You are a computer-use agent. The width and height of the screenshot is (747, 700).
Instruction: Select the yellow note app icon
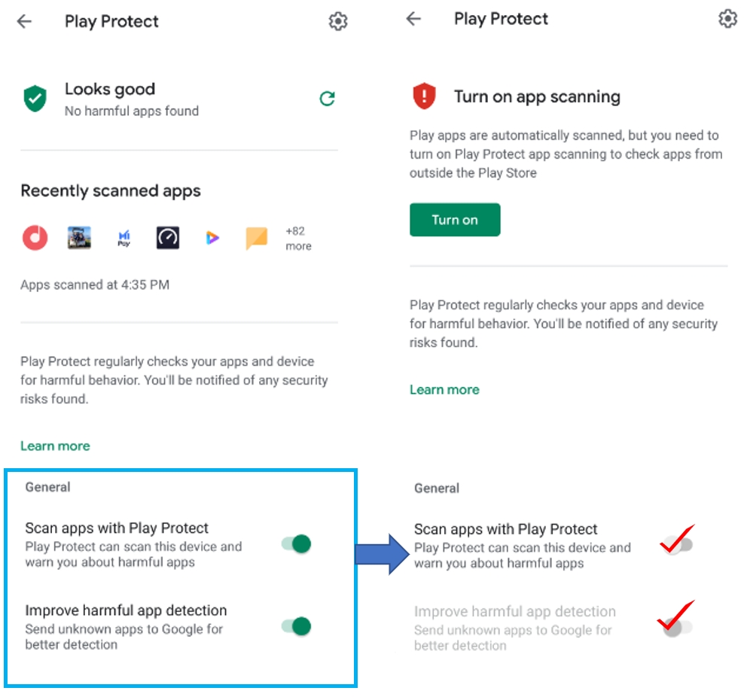point(257,239)
